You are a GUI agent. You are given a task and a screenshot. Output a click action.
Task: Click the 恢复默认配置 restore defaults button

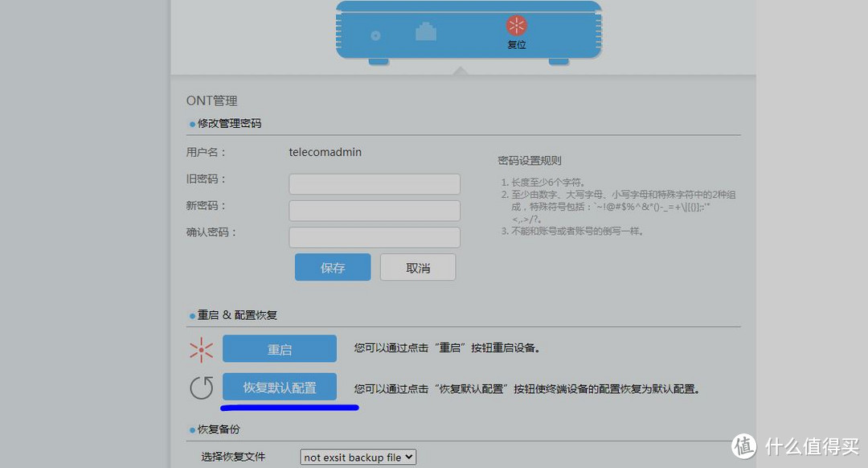click(279, 388)
